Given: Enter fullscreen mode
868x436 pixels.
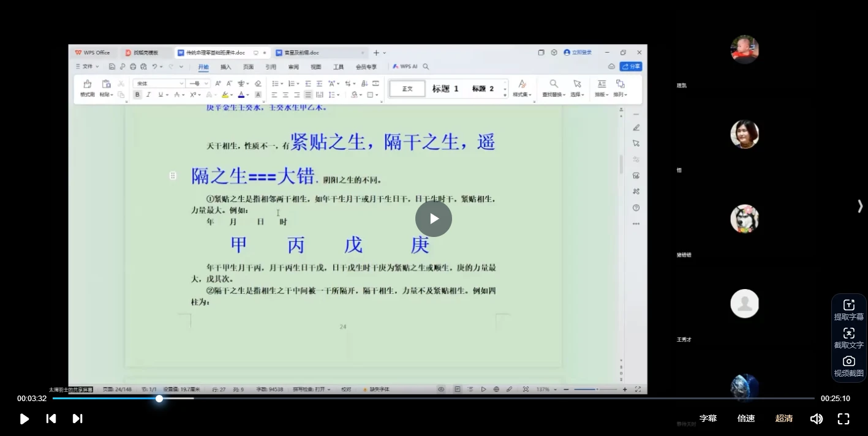Looking at the screenshot, I should 843,419.
